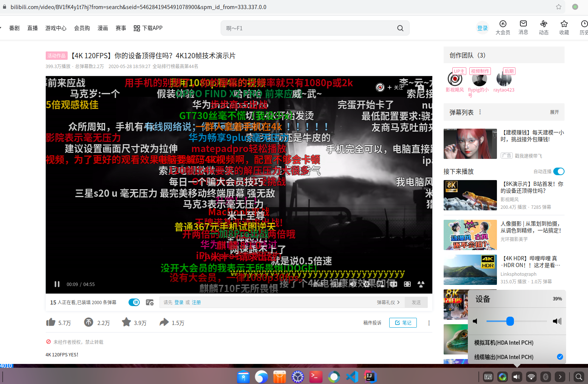
Task: Mute the player volume speaker icon
Action: point(353,284)
